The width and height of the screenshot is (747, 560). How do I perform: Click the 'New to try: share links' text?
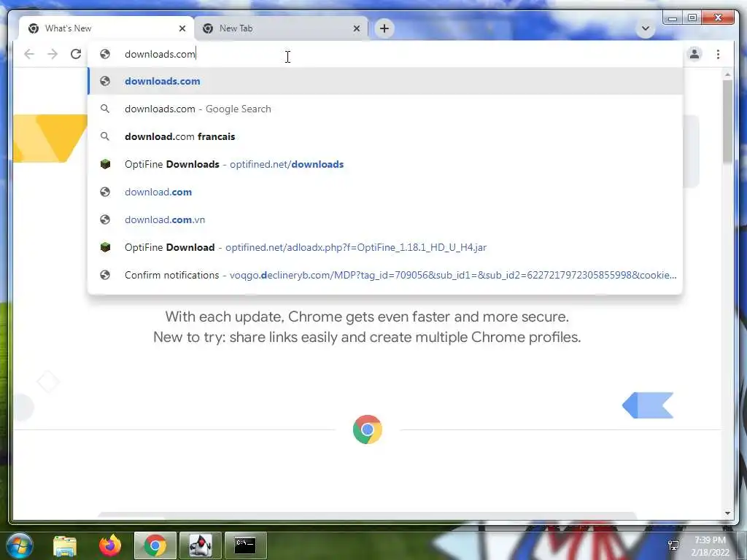point(367,337)
